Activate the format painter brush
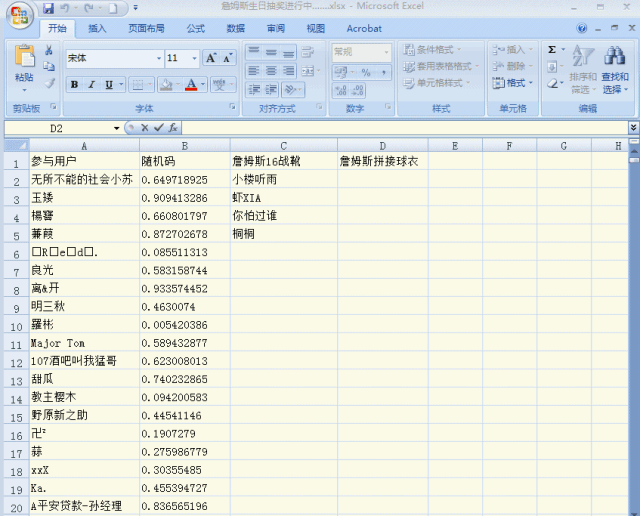 coord(49,83)
